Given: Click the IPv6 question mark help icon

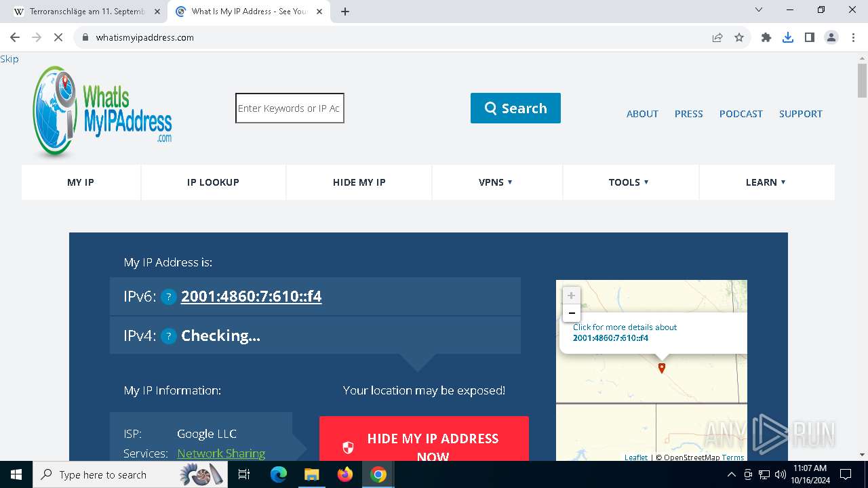Looking at the screenshot, I should pyautogui.click(x=169, y=297).
